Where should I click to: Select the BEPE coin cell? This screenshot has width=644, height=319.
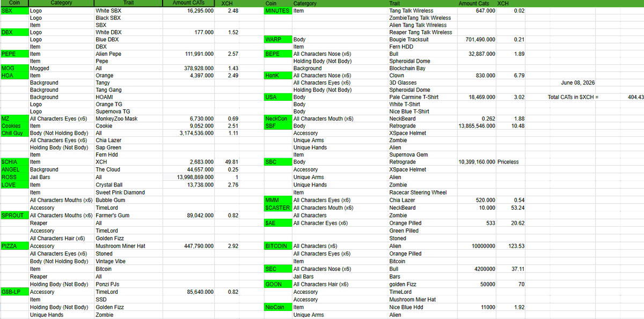(x=277, y=54)
